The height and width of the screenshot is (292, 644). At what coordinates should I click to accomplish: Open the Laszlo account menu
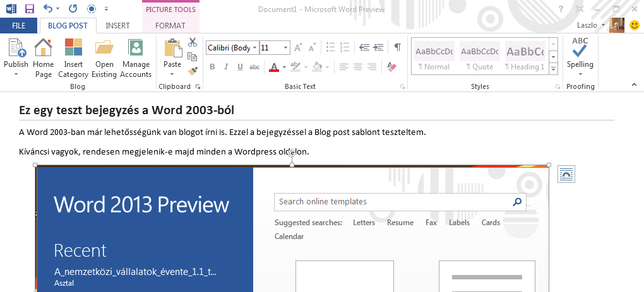click(x=591, y=25)
